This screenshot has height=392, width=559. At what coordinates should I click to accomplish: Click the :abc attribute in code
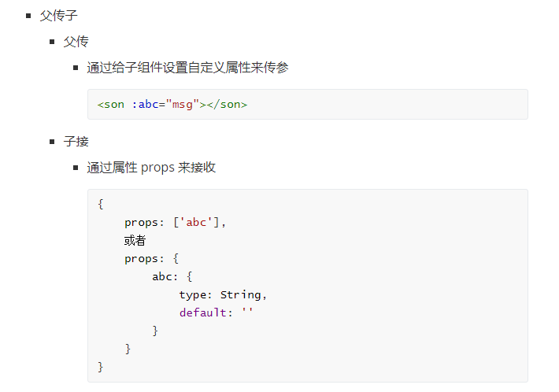tap(146, 105)
